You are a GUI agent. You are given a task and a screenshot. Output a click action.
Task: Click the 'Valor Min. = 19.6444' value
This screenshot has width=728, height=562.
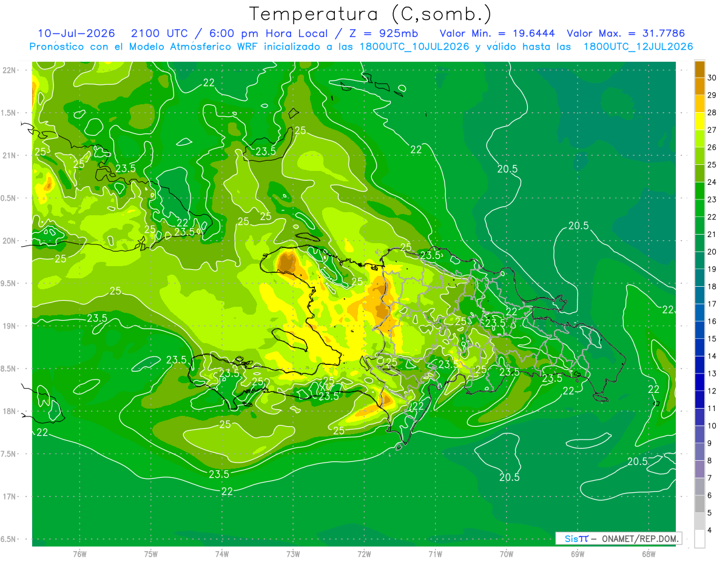pos(496,33)
